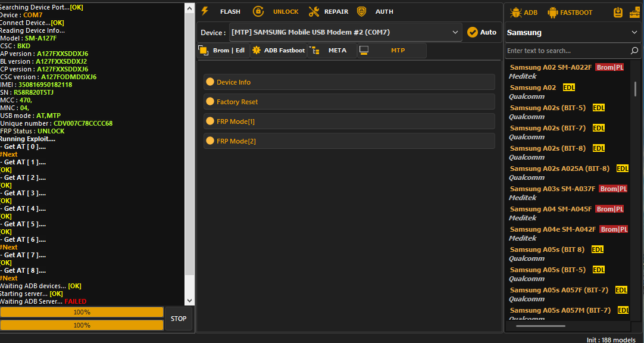Open the AUTH menu
This screenshot has height=343, width=644.
384,11
